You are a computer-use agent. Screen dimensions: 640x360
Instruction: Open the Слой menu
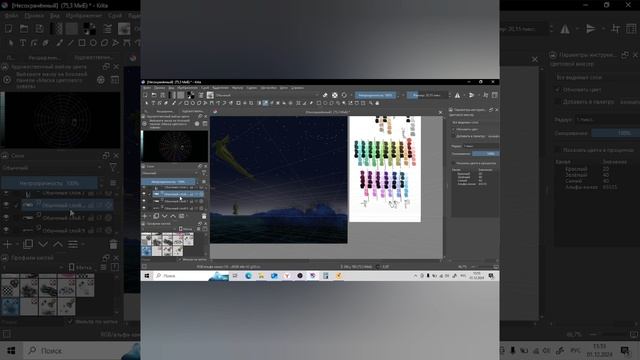(x=205, y=88)
